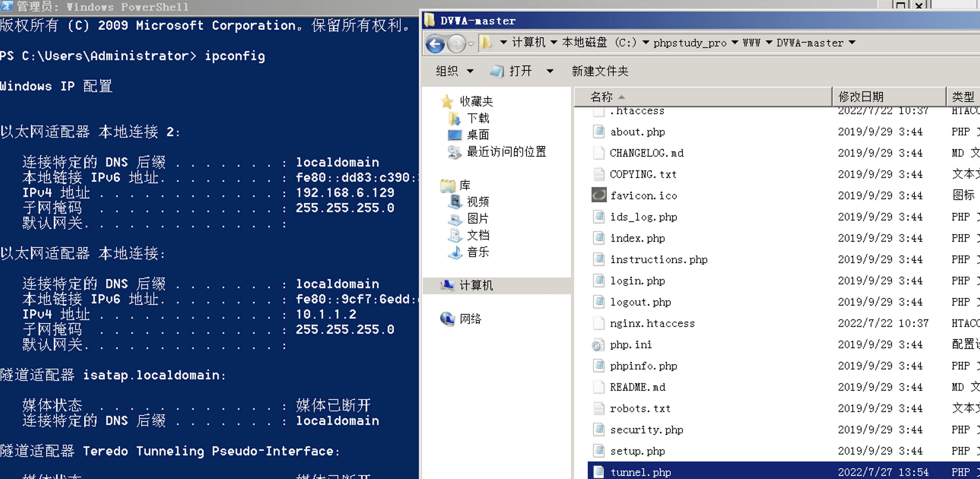
Task: Select the COPYING.txt file icon
Action: [x=598, y=174]
